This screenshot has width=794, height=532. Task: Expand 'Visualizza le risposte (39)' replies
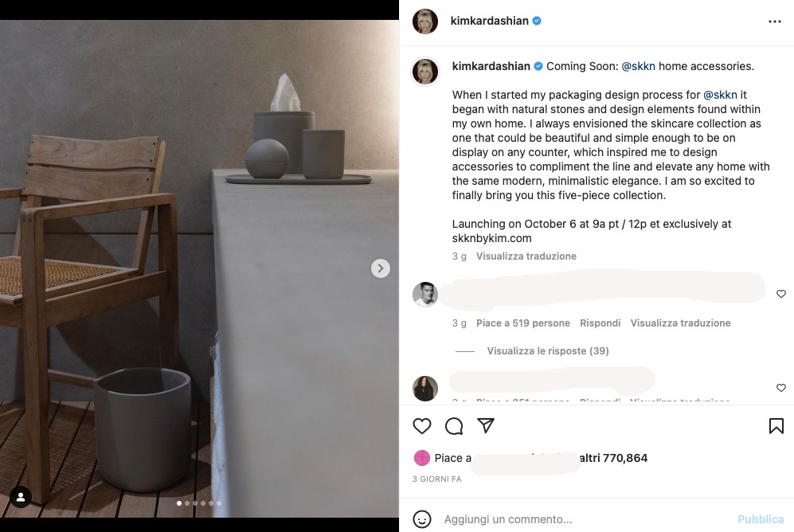[547, 350]
